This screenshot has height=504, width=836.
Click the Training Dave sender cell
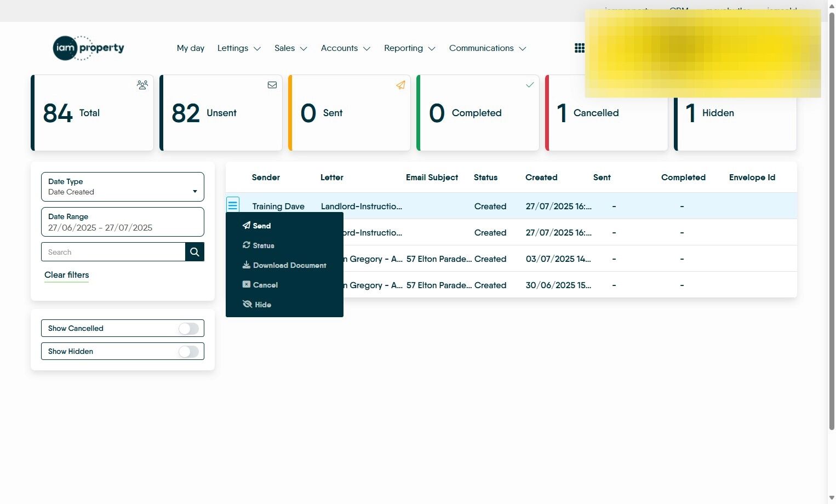pyautogui.click(x=278, y=207)
